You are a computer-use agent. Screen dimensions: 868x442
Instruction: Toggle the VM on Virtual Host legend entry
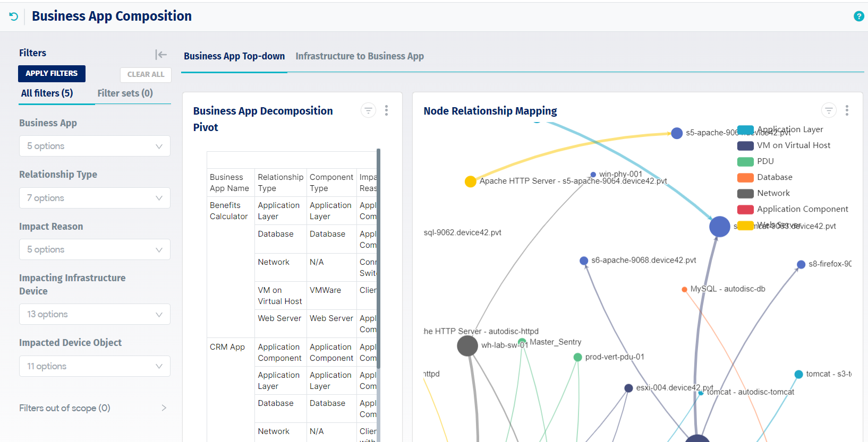(x=784, y=145)
